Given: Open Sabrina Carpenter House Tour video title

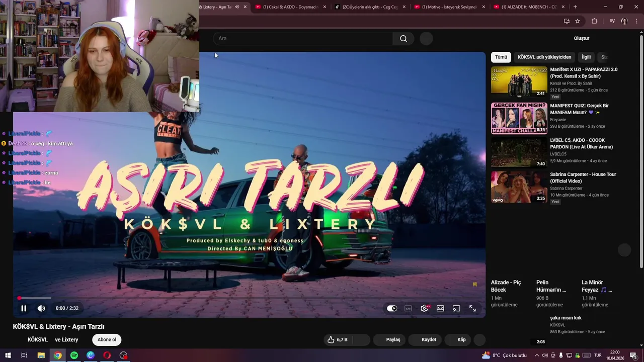Looking at the screenshot, I should point(583,177).
